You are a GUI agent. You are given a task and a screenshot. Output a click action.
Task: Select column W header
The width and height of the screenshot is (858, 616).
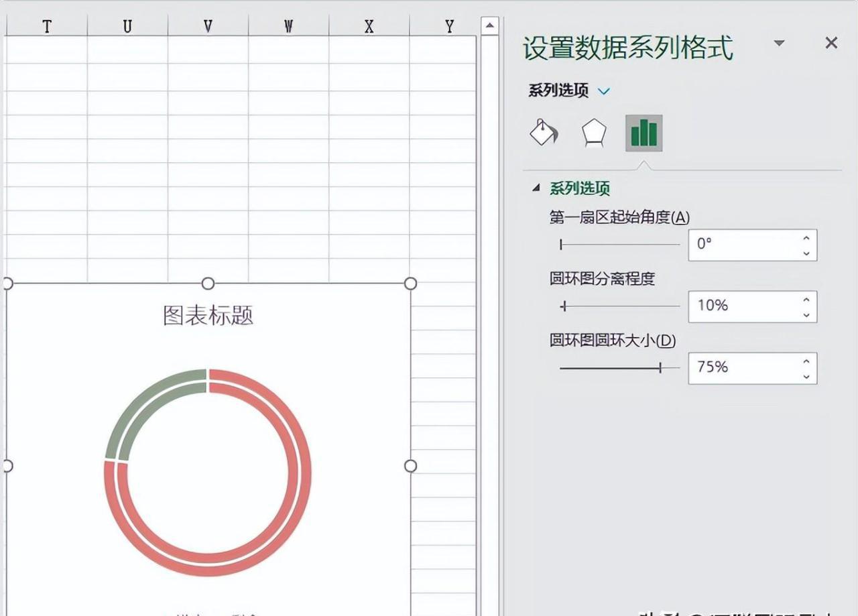pyautogui.click(x=288, y=26)
